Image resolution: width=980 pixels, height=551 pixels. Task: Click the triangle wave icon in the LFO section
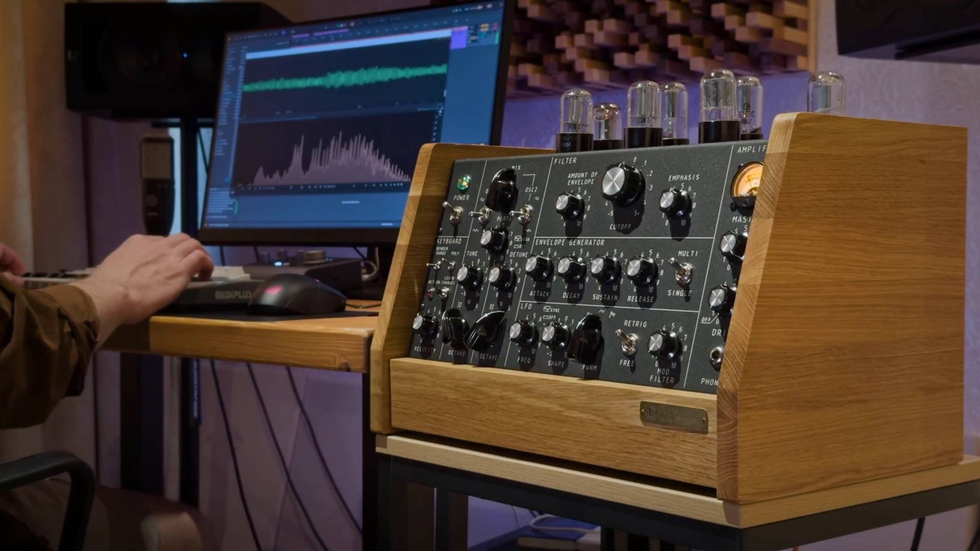(x=601, y=311)
